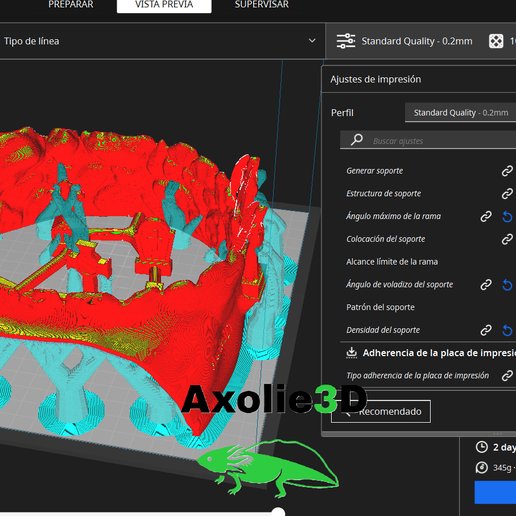Click the Recomendado button
516x516 pixels.
[381, 411]
